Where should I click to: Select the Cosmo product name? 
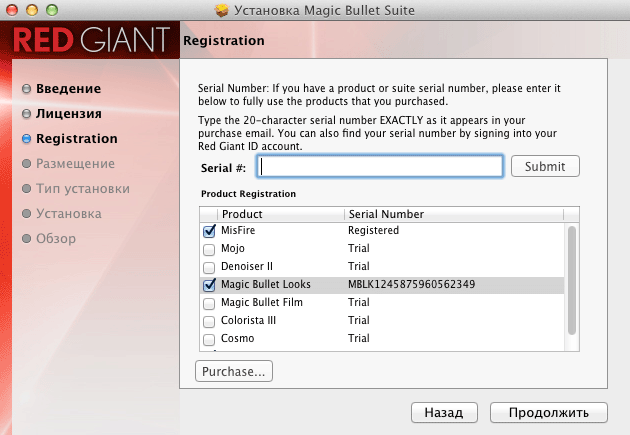point(237,338)
